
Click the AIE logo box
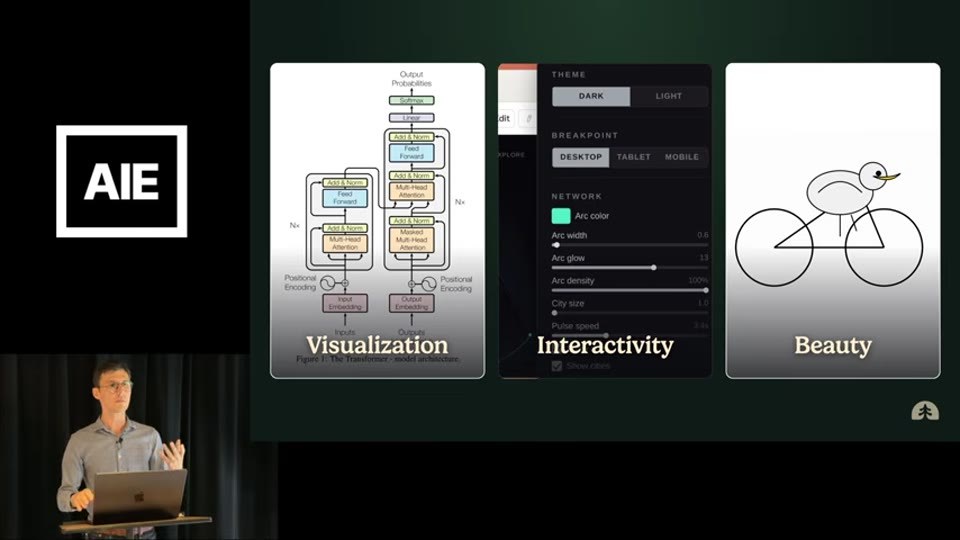click(121, 181)
